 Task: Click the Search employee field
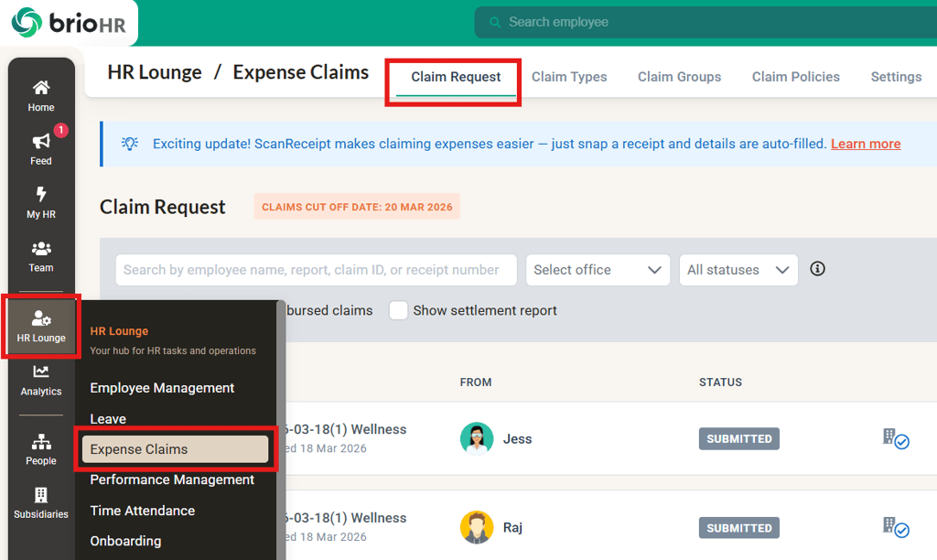click(705, 22)
